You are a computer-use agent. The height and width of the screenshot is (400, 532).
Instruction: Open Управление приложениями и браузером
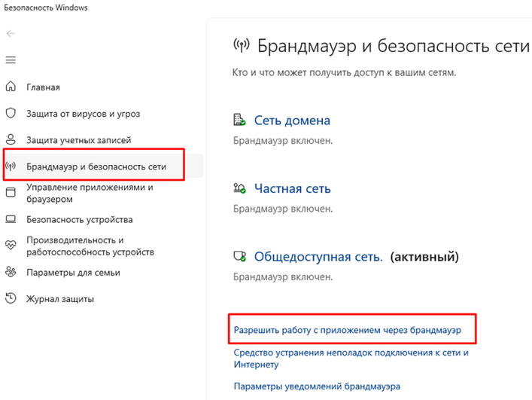[x=90, y=193]
